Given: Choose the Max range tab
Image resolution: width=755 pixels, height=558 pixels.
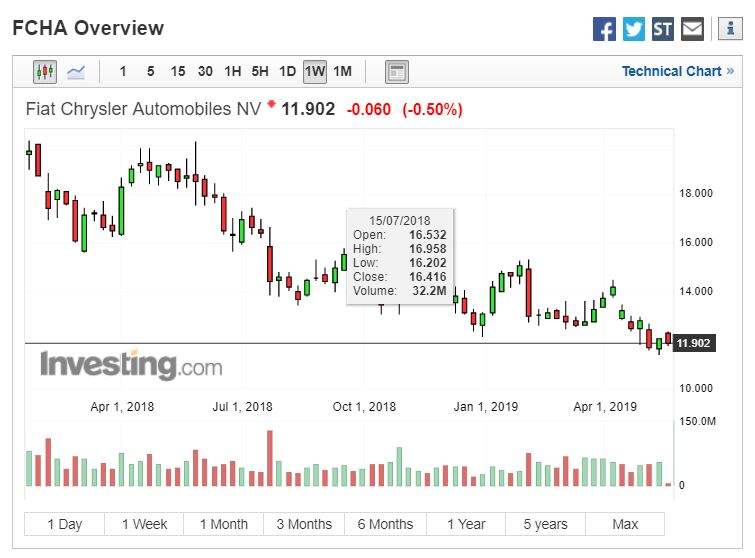Looking at the screenshot, I should pos(625,524).
